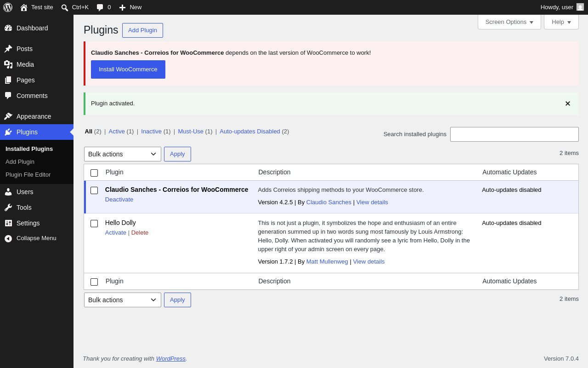Viewport: 588px width, 368px height.
Task: Click the bottom Apply button
Action: [177, 300]
